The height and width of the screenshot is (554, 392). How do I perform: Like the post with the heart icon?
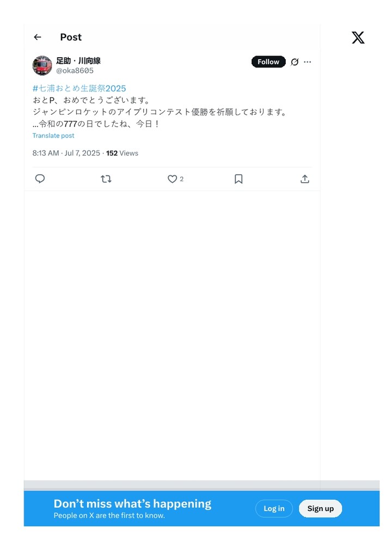pos(172,179)
